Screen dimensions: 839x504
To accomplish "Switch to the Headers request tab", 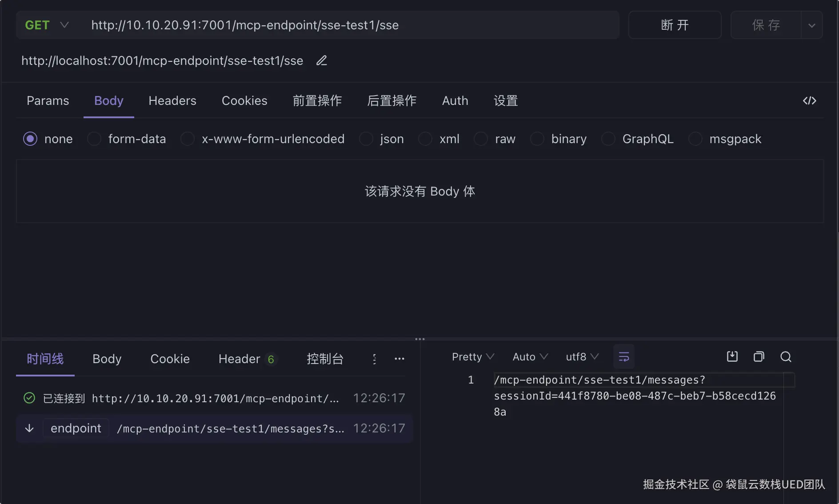I will click(x=172, y=101).
